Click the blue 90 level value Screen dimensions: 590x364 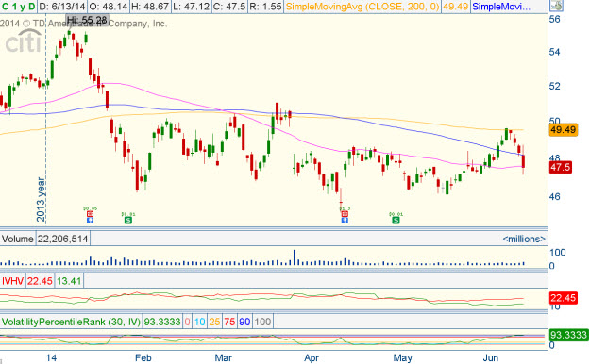pos(244,322)
